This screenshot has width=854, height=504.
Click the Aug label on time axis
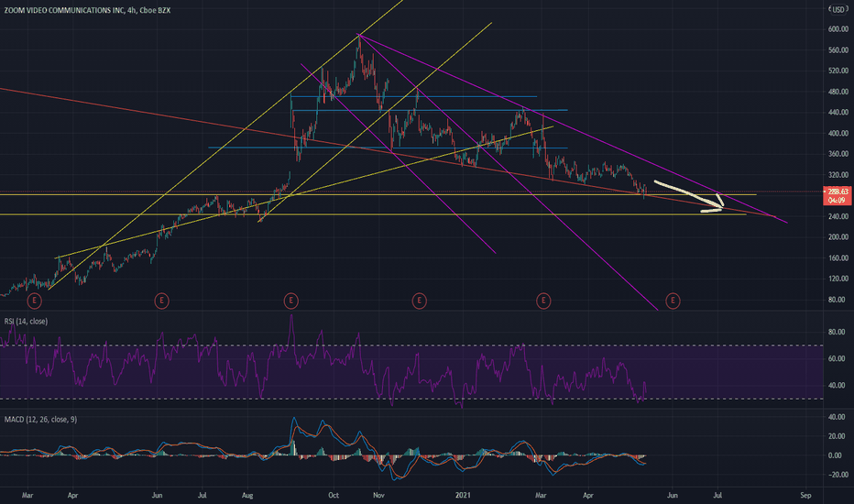[247, 496]
